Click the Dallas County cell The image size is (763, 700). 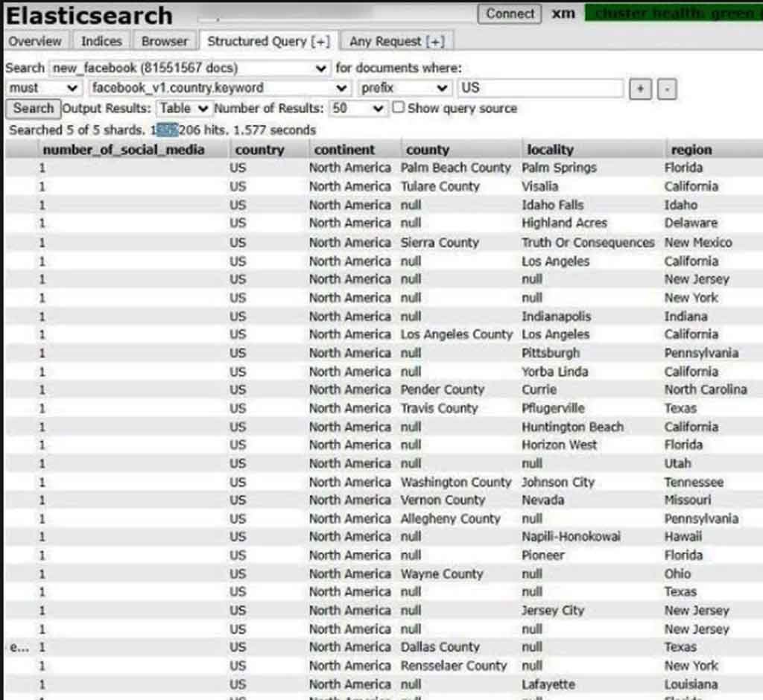click(x=440, y=647)
